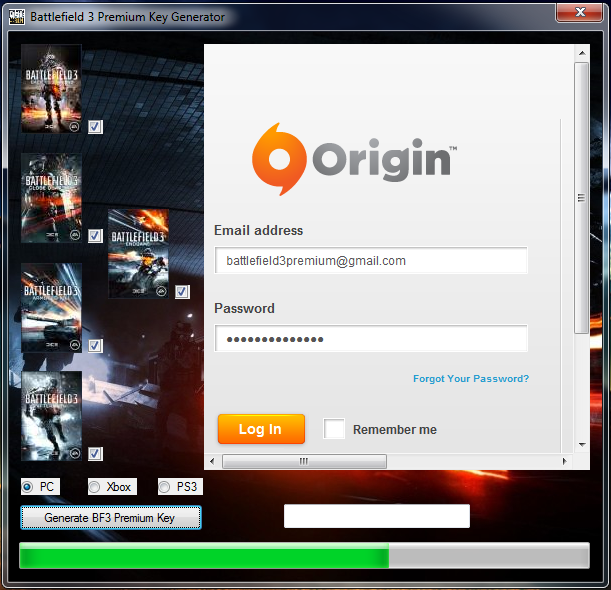611x590 pixels.
Task: Focus the Email address field
Action: (371, 260)
